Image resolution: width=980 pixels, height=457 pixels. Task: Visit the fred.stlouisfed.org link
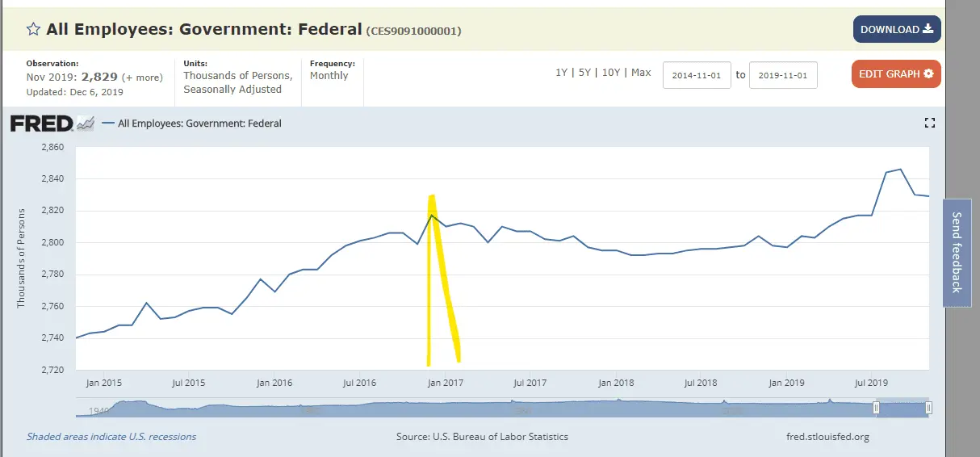pos(827,437)
